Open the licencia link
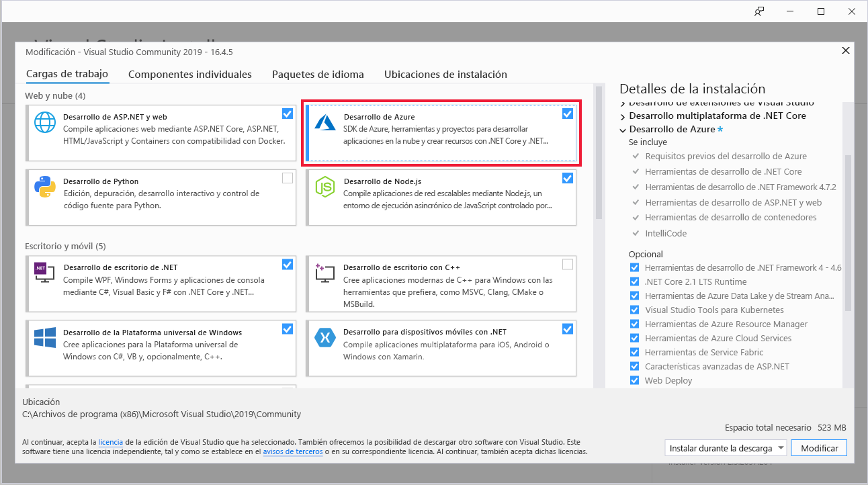This screenshot has height=485, width=868. [x=110, y=443]
